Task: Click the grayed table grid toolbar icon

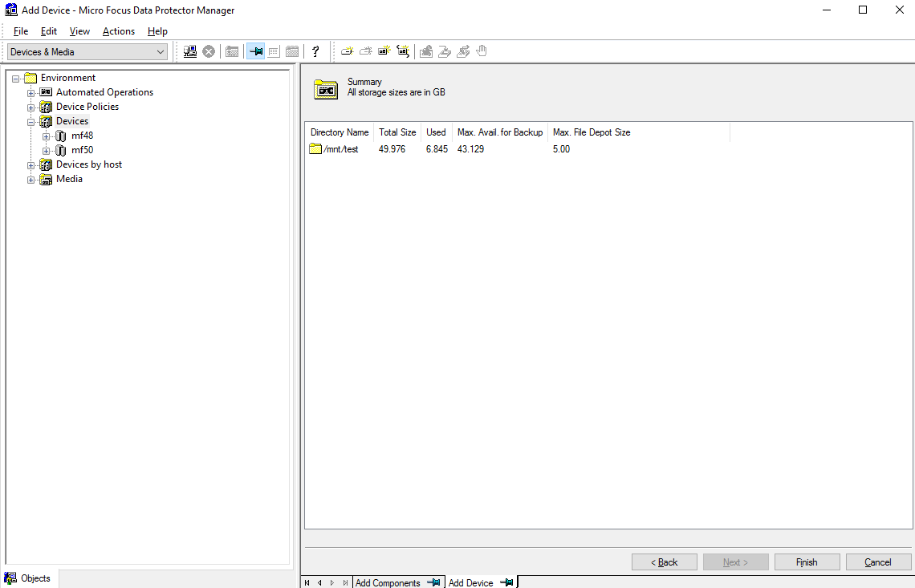Action: (274, 51)
